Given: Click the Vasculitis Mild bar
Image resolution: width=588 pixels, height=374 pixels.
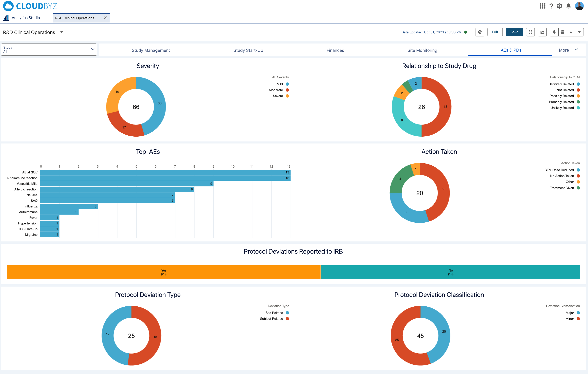Looking at the screenshot, I should [127, 184].
